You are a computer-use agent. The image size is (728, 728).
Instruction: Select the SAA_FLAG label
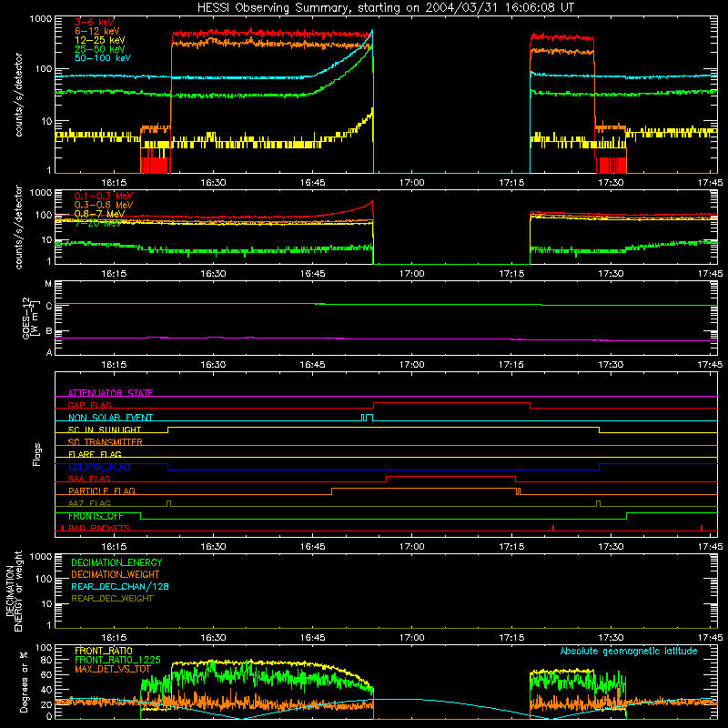click(x=89, y=479)
